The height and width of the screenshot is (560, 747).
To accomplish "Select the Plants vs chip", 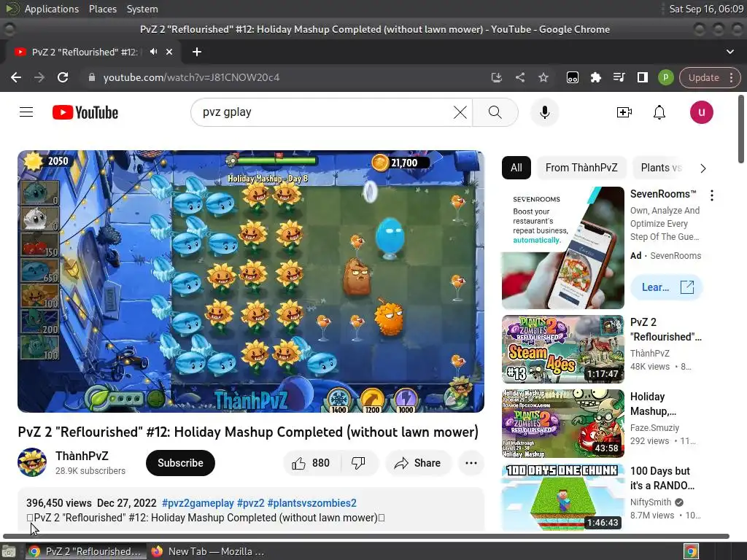I will (x=661, y=168).
